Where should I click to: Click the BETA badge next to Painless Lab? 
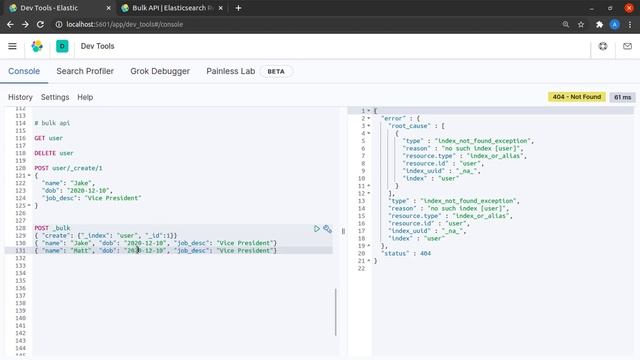(x=276, y=71)
